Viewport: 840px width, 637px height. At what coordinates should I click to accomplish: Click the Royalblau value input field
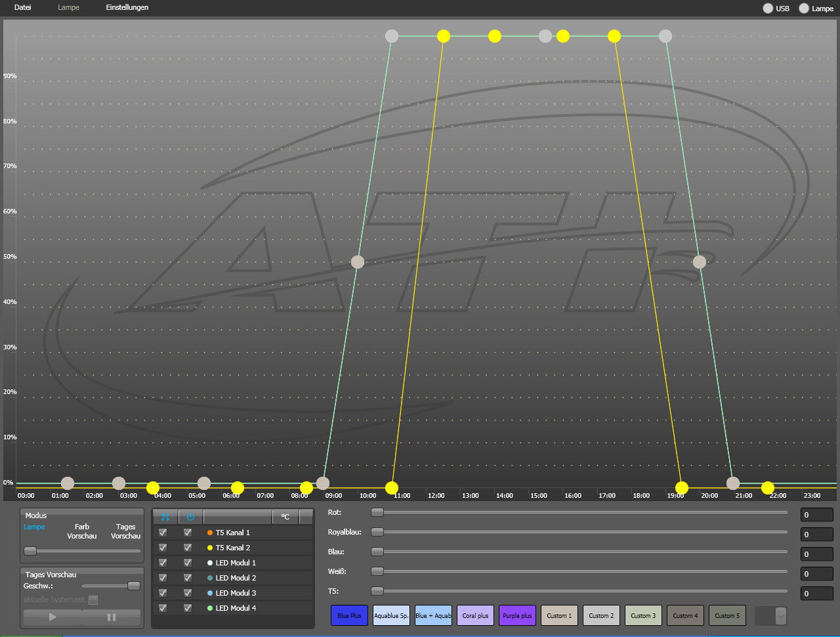(x=817, y=535)
